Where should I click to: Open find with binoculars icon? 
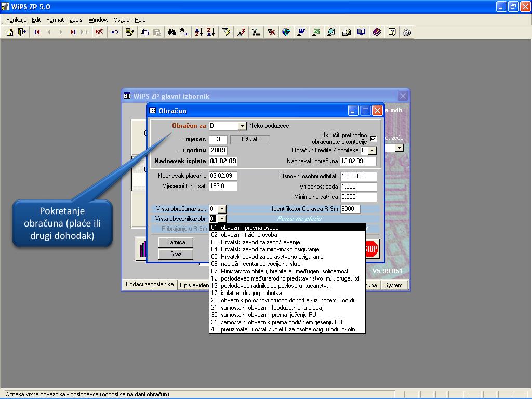point(171,32)
